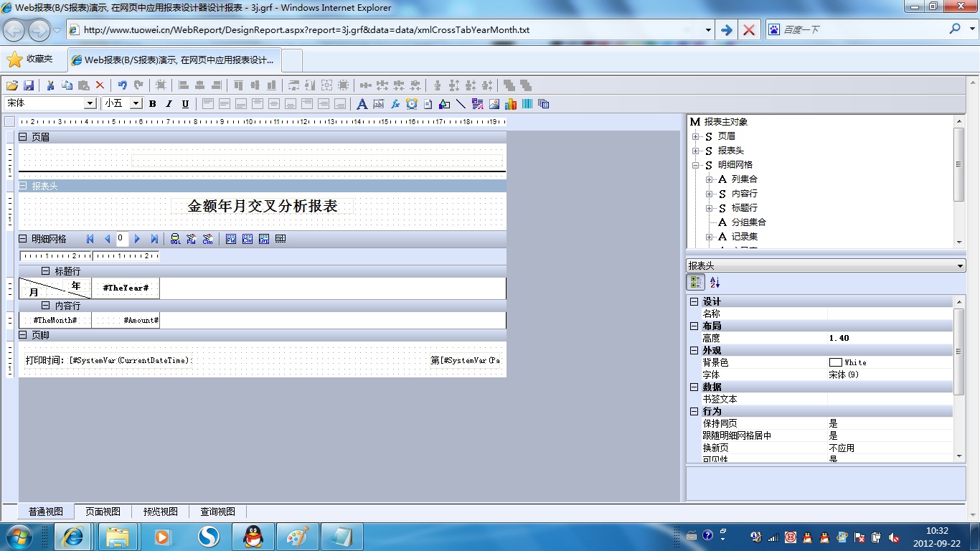Image resolution: width=980 pixels, height=551 pixels.
Task: Toggle bold formatting
Action: pyautogui.click(x=153, y=104)
